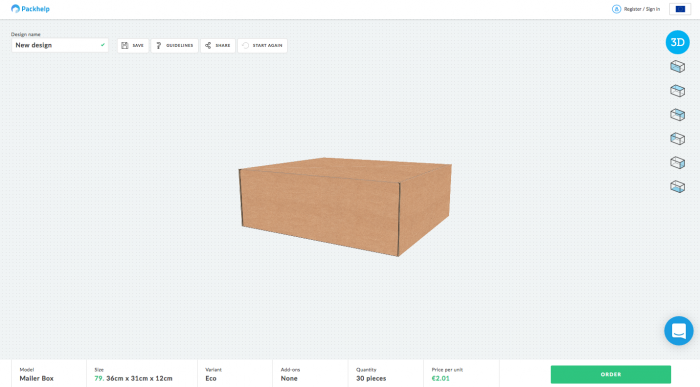
Task: Select the right side face box view icon
Action: click(x=678, y=162)
